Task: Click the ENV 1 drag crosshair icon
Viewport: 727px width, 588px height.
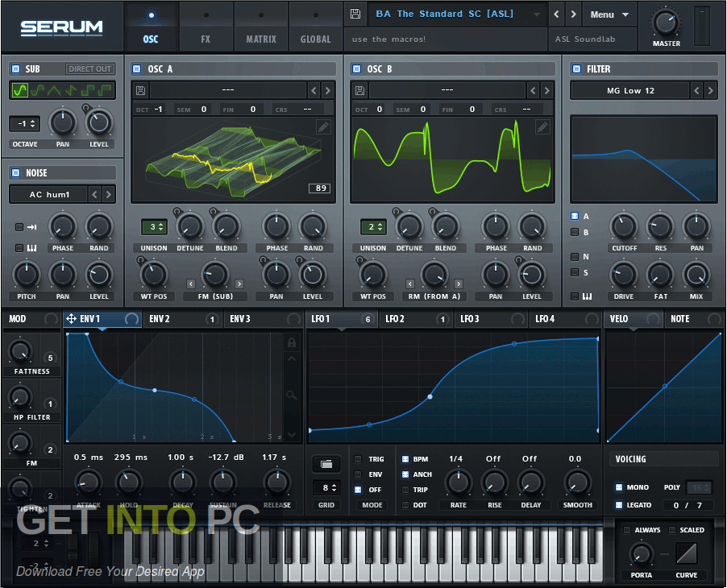Action: [x=71, y=318]
